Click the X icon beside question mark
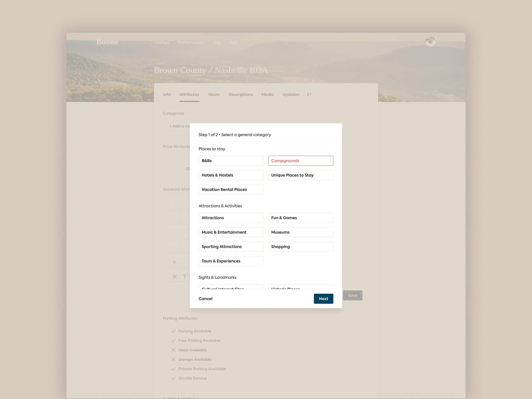532x399 pixels. click(x=175, y=277)
